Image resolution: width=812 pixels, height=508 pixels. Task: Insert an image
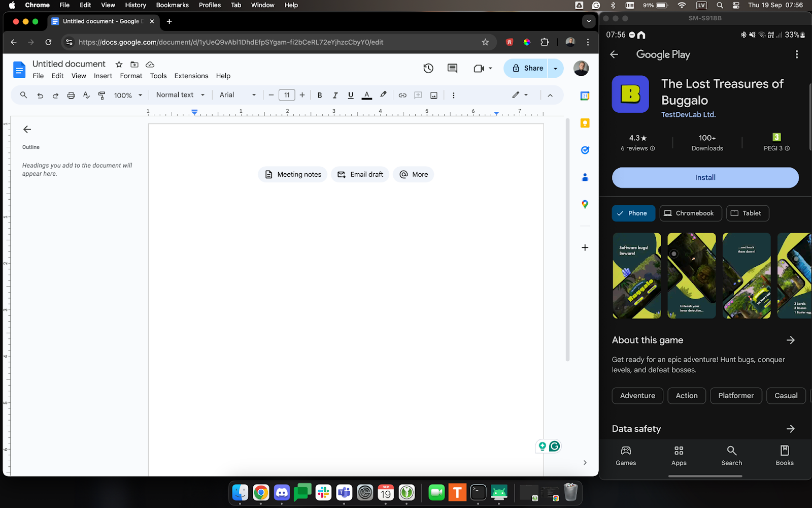click(434, 95)
